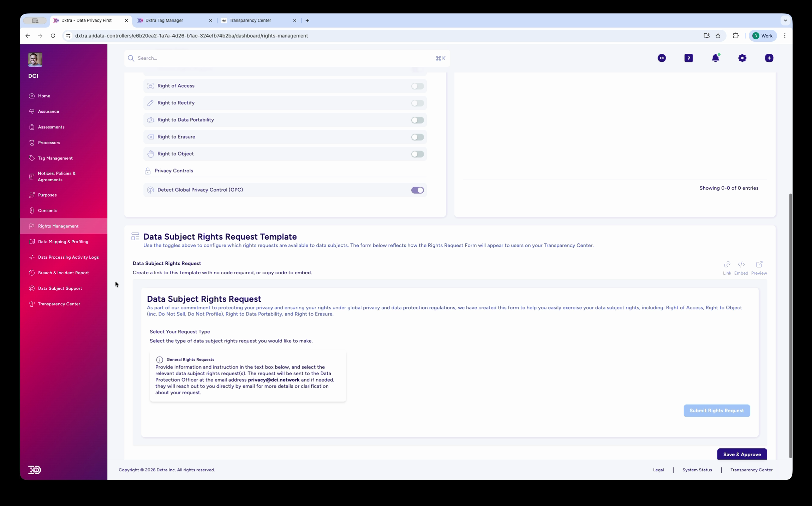812x506 pixels.
Task: Click the settings gear icon in the header
Action: coord(742,58)
